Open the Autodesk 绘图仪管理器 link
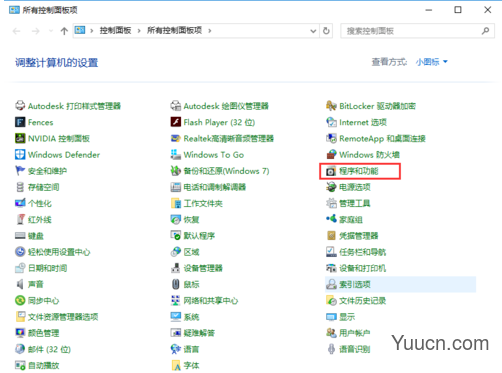The image size is (502, 373). tap(226, 106)
